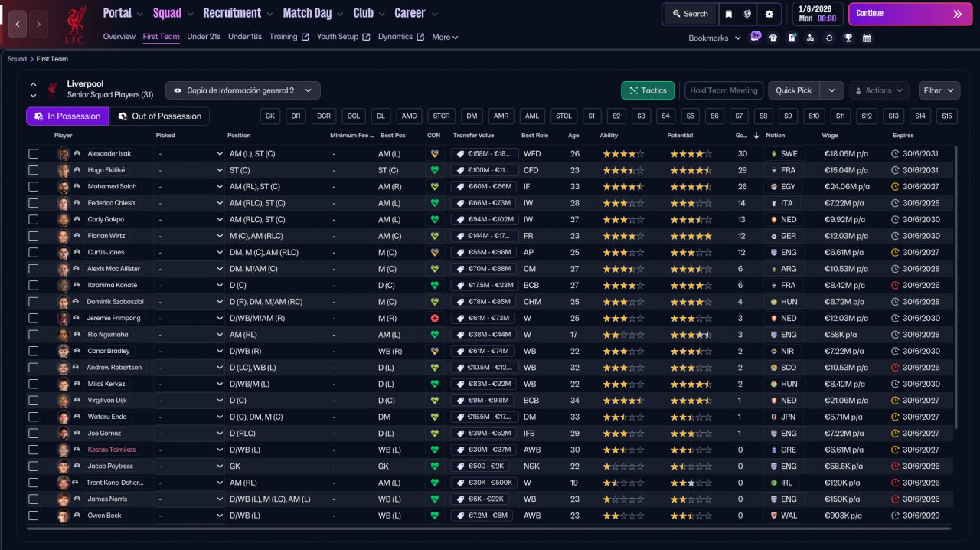Open the world globe icon

749,14
